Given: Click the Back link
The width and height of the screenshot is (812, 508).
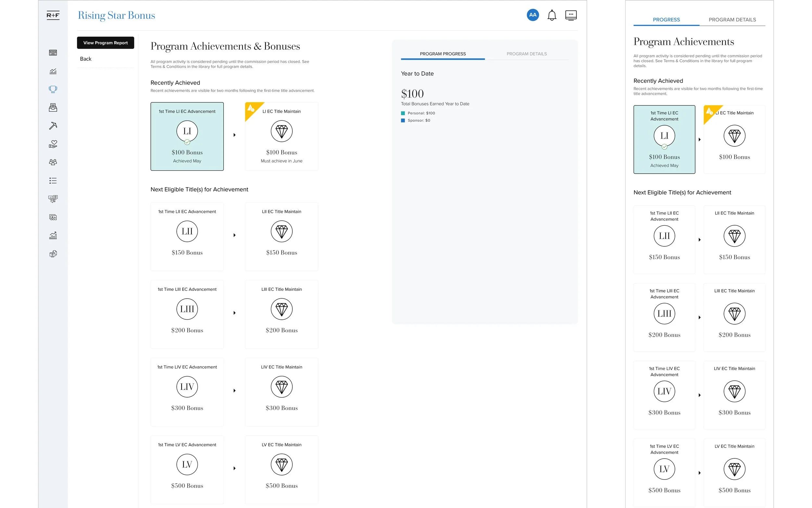Looking at the screenshot, I should (85, 59).
